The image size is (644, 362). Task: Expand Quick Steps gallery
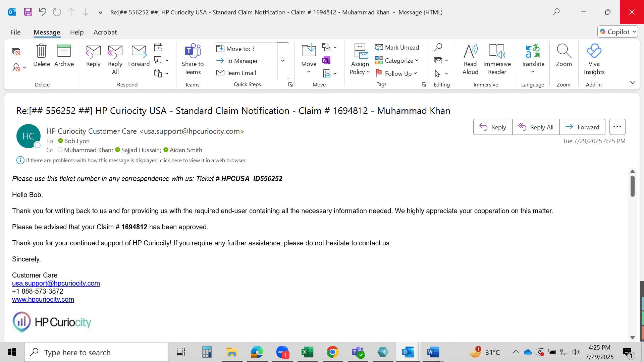pyautogui.click(x=283, y=61)
